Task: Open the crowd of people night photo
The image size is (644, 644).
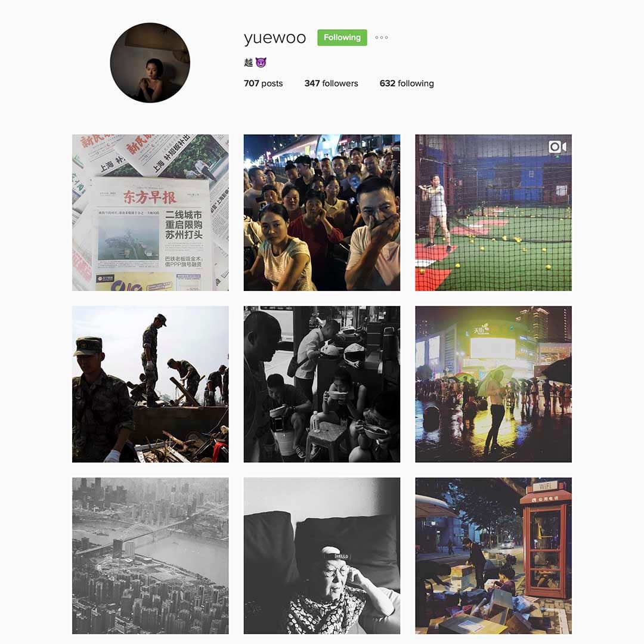Action: click(x=321, y=212)
